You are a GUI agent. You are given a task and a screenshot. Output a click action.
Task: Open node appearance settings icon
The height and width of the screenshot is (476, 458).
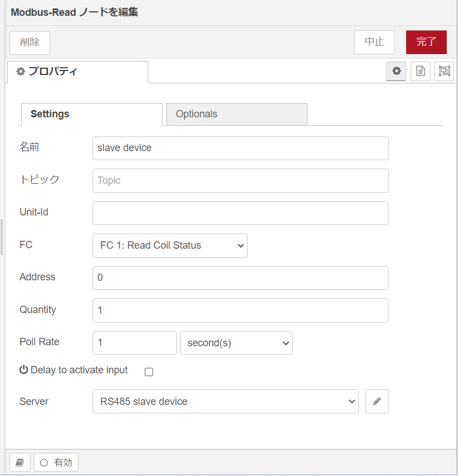444,71
